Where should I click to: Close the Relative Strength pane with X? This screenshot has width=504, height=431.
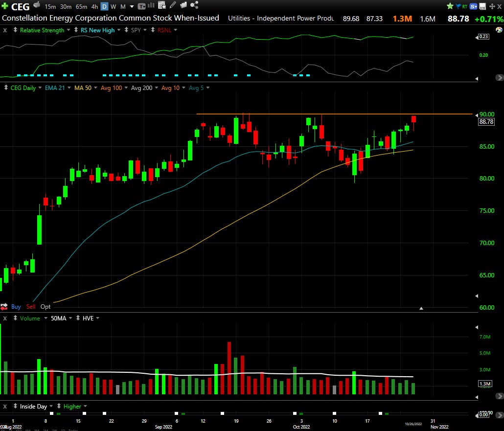[x=5, y=30]
